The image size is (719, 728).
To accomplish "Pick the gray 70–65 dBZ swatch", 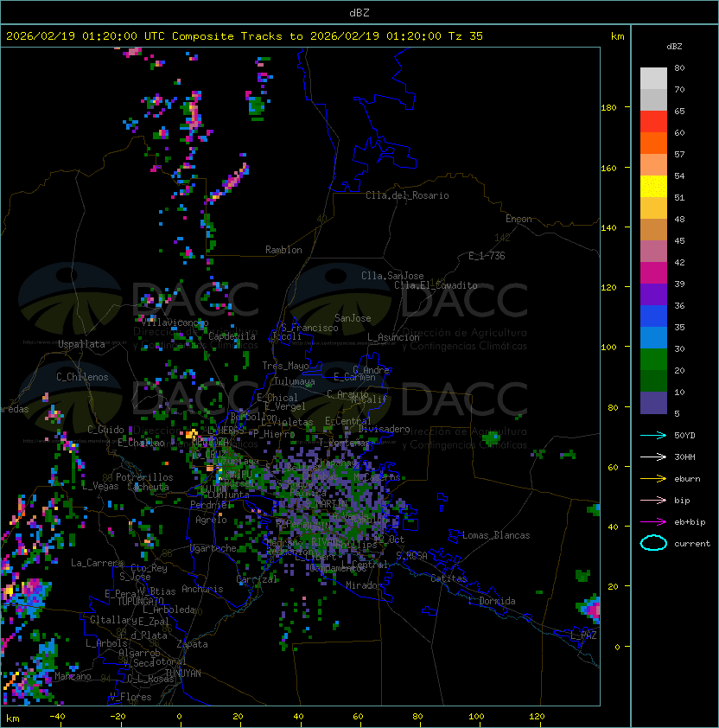I will (653, 99).
